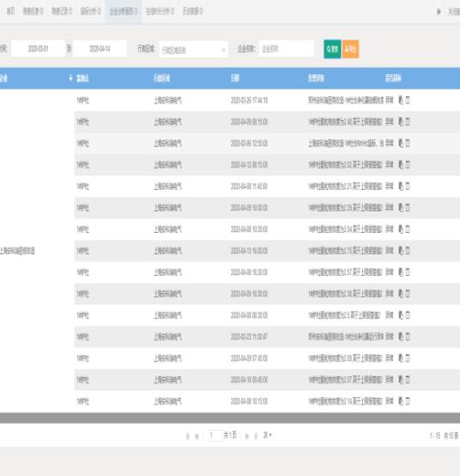Click the green search button

coord(332,49)
